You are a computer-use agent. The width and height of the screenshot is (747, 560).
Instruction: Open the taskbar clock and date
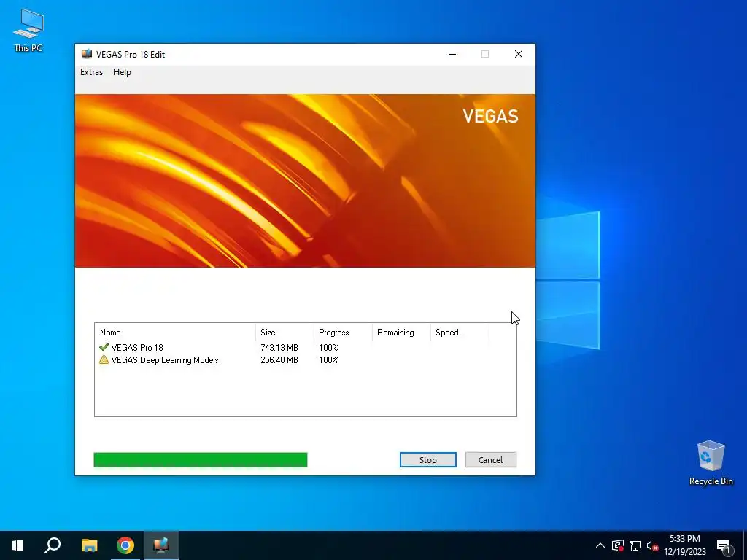pyautogui.click(x=685, y=545)
